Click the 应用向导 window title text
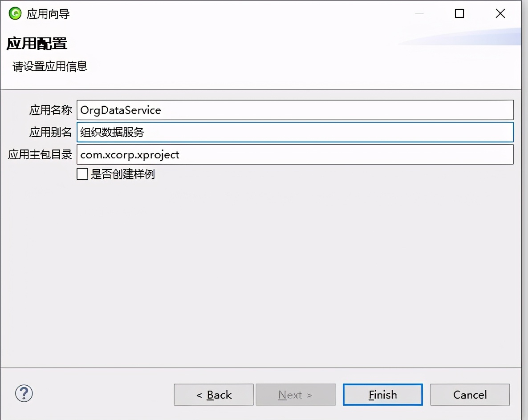528x420 pixels. pyautogui.click(x=48, y=14)
